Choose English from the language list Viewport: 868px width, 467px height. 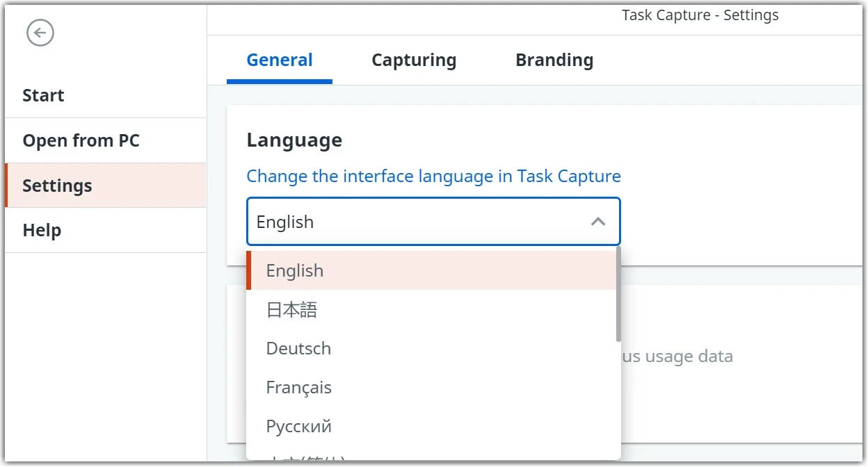tap(431, 270)
